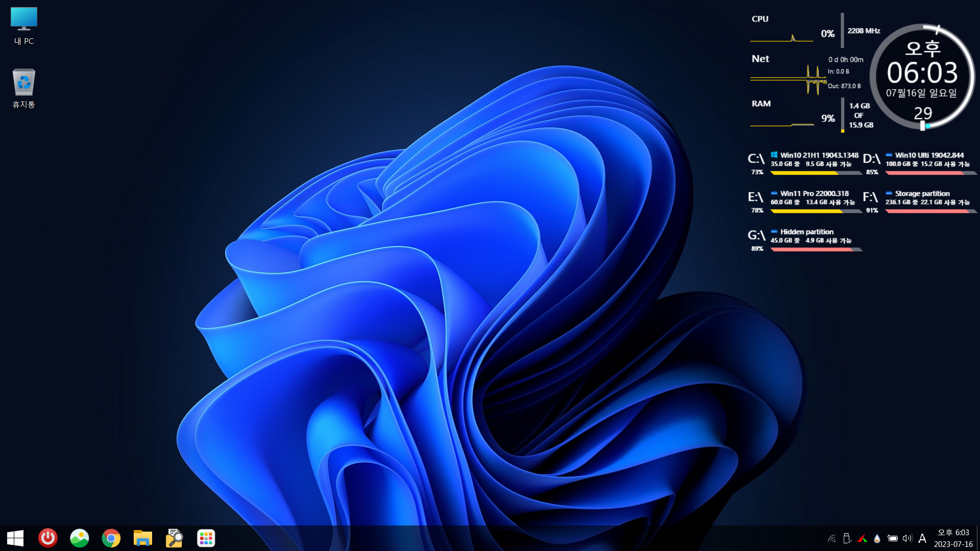Image resolution: width=980 pixels, height=551 pixels.
Task: Click the CPU usage graph in widget
Action: pyautogui.click(x=781, y=37)
